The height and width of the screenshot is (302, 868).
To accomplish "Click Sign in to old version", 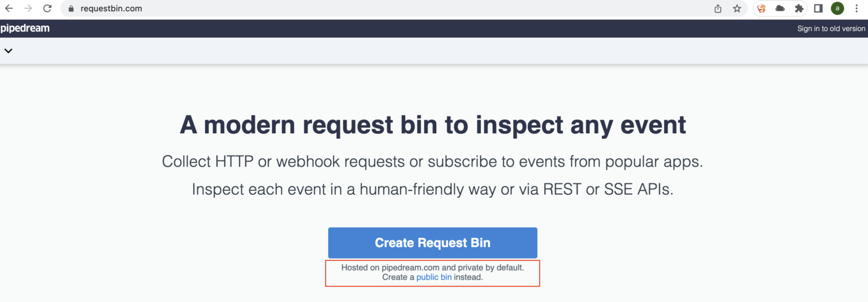I will [x=831, y=29].
